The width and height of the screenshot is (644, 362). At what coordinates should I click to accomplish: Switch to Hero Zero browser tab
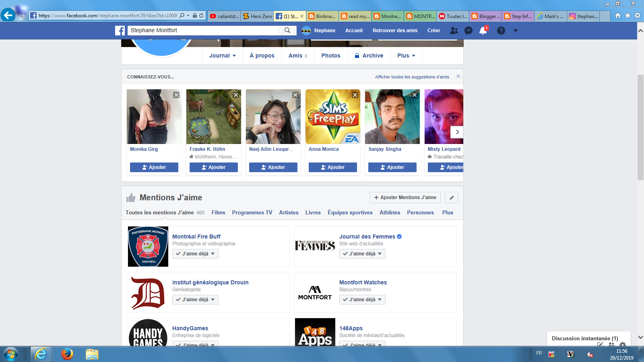pyautogui.click(x=257, y=16)
